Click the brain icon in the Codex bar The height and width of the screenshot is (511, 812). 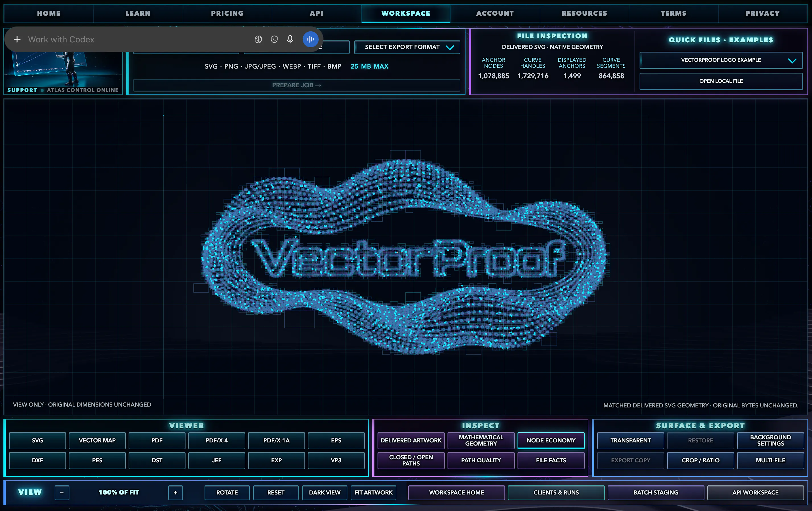[x=258, y=40]
